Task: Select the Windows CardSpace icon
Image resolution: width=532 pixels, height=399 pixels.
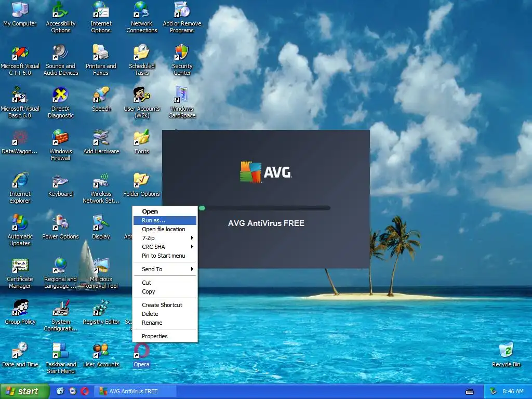Action: pyautogui.click(x=182, y=102)
